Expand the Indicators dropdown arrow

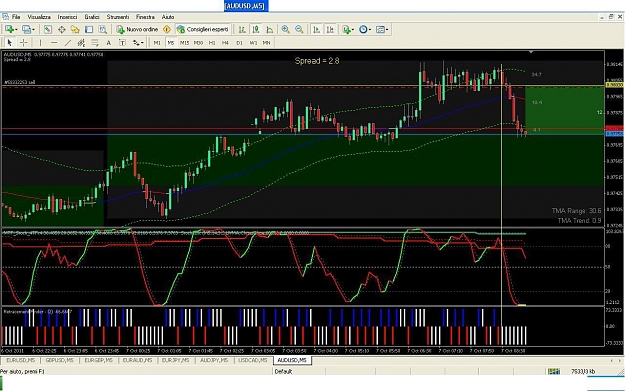click(353, 30)
